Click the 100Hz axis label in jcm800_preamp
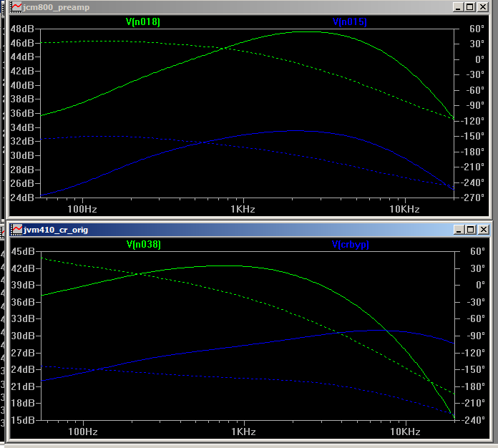This screenshot has height=448, width=498. [82, 210]
